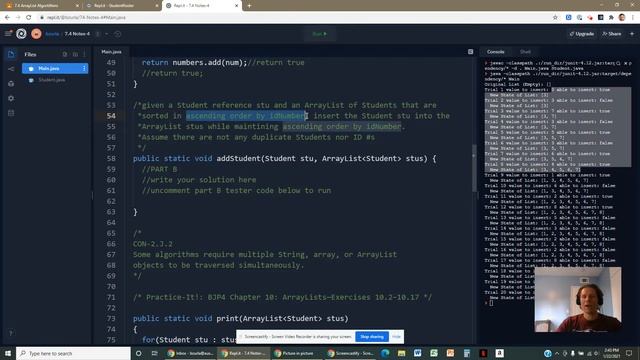Open the orange user avatar menu
Viewport: 640px width, 360px height.
pos(36,34)
